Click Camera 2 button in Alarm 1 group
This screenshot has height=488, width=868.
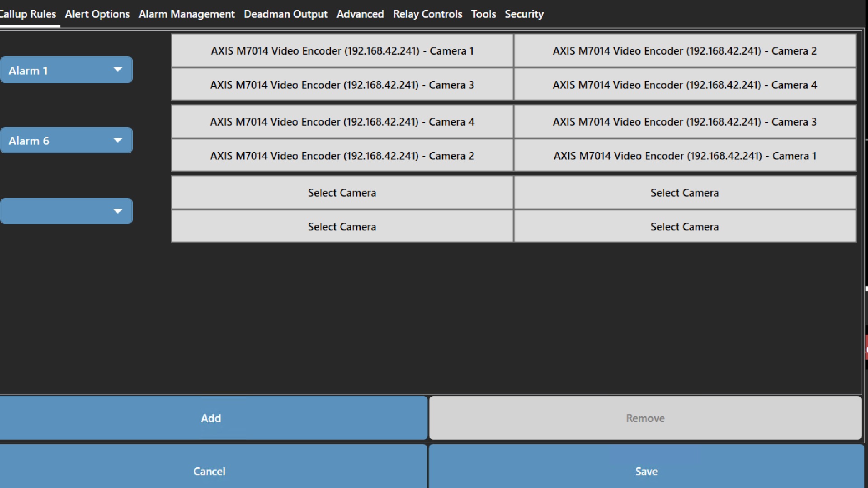(685, 51)
